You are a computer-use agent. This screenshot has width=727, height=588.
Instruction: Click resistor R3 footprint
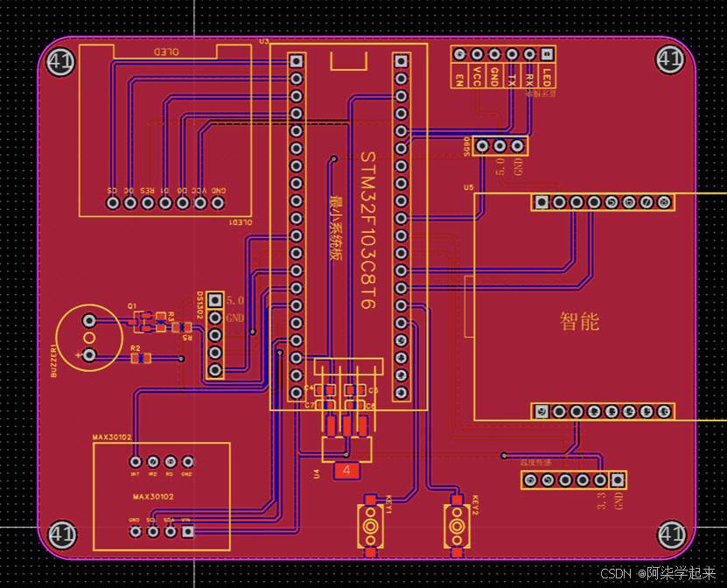click(160, 322)
